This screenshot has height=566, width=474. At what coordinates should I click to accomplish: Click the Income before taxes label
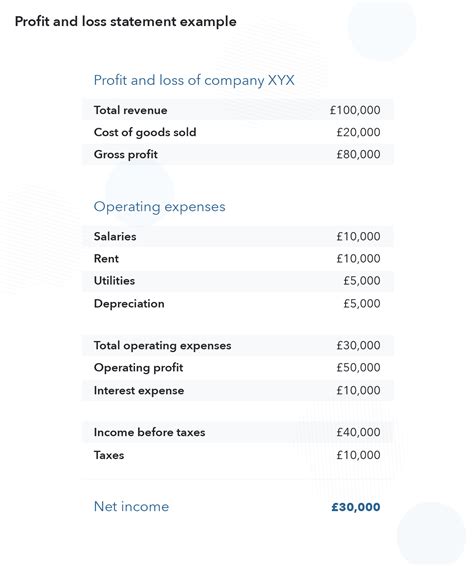[149, 432]
